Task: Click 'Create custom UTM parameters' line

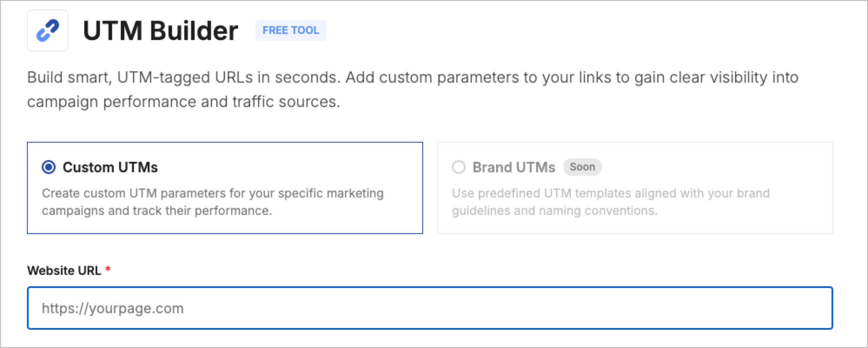Action: 212,193
